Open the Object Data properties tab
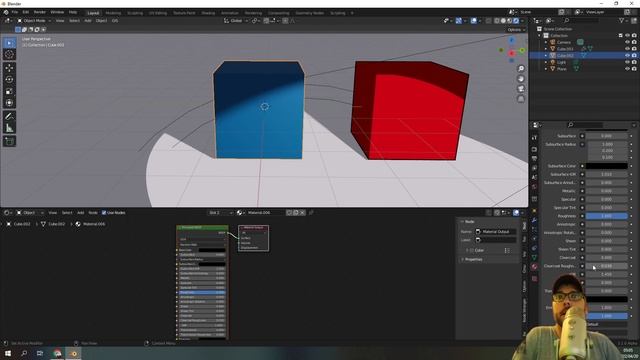The width and height of the screenshot is (640, 360). click(534, 257)
